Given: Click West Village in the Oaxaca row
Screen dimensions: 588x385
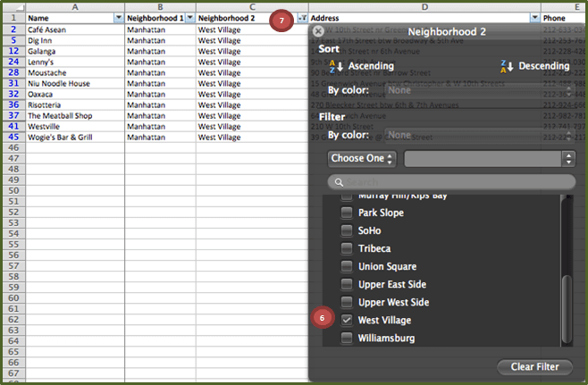Looking at the screenshot, I should point(252,94).
